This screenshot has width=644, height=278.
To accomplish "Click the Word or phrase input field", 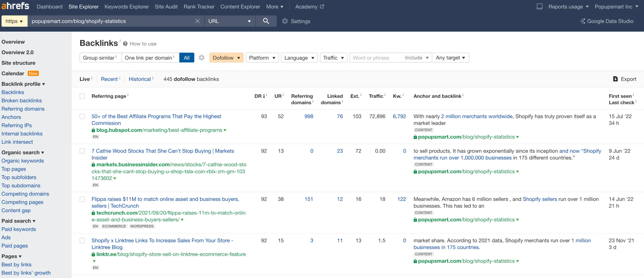I will tap(375, 58).
